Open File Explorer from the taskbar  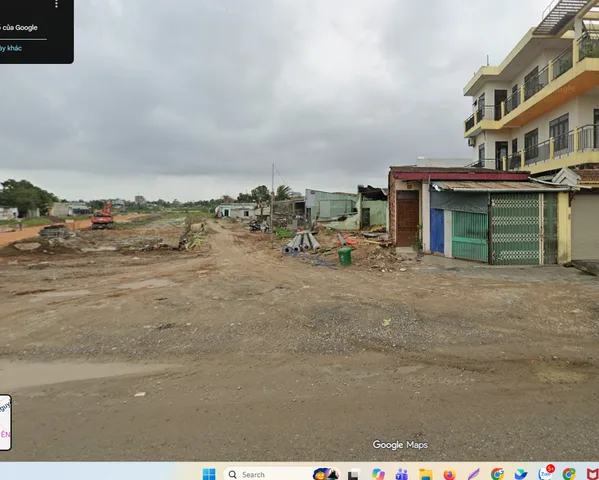coord(426,474)
